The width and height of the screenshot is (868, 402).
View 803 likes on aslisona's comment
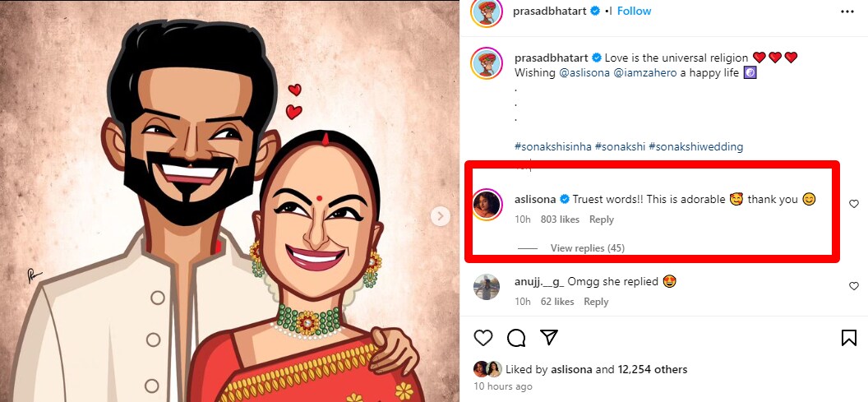560,219
